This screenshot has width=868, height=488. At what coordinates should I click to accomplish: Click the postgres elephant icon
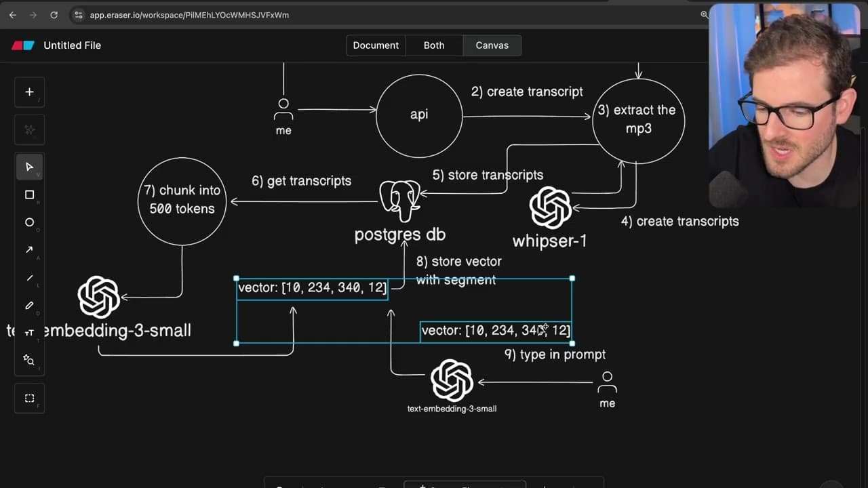[399, 201]
